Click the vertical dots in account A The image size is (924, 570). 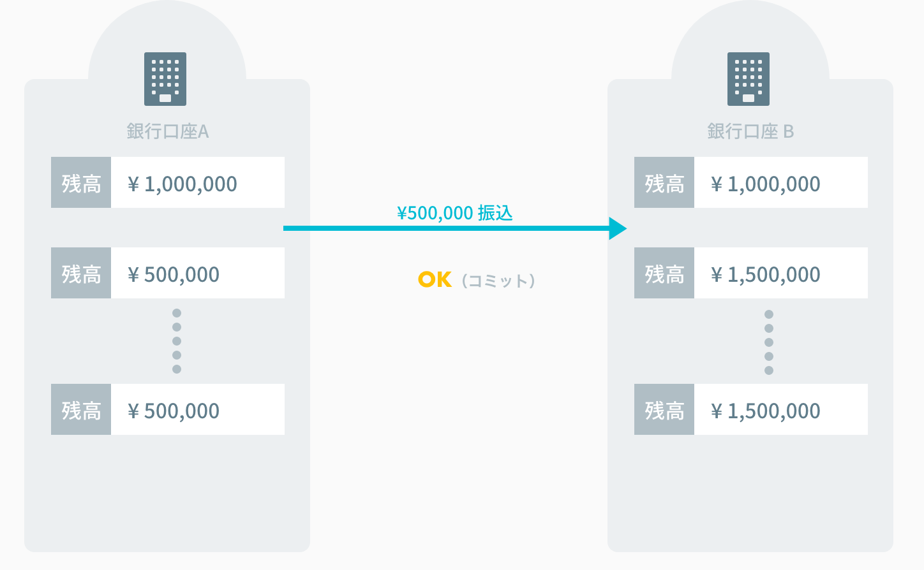tap(177, 341)
